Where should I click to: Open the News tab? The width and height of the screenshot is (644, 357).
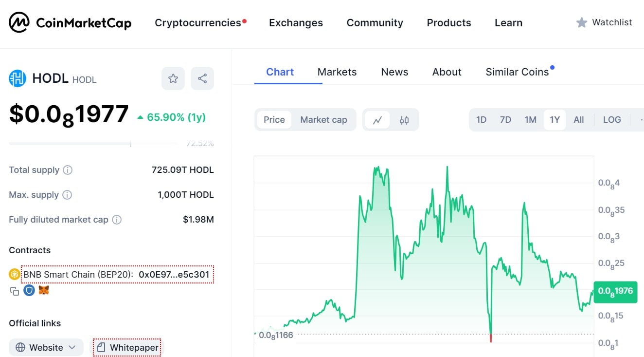click(394, 72)
